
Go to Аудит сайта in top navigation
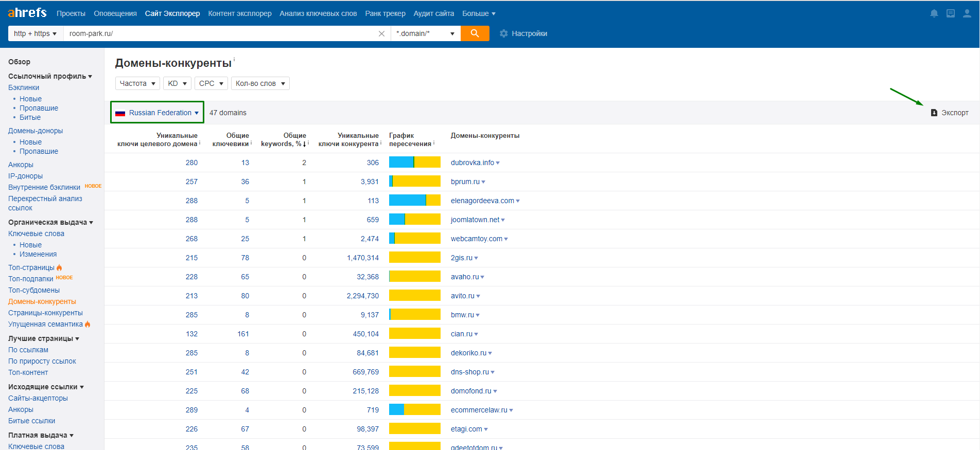coord(433,13)
